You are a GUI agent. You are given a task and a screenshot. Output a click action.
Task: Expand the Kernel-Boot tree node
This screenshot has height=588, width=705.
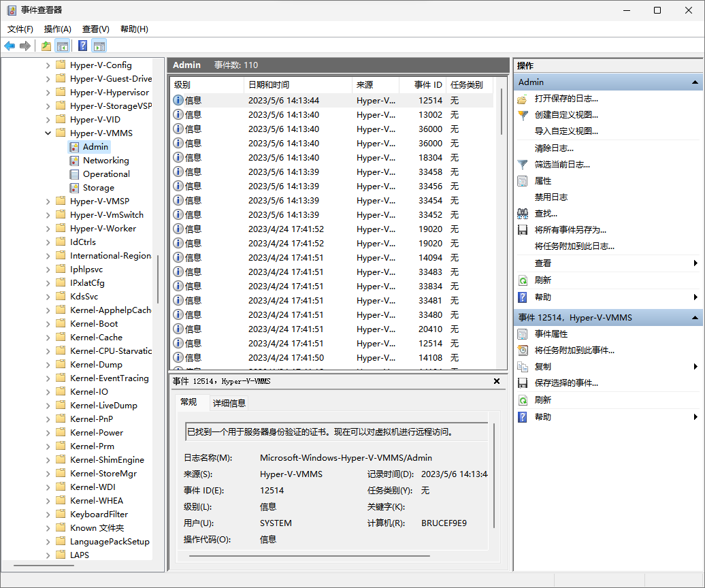coord(48,324)
